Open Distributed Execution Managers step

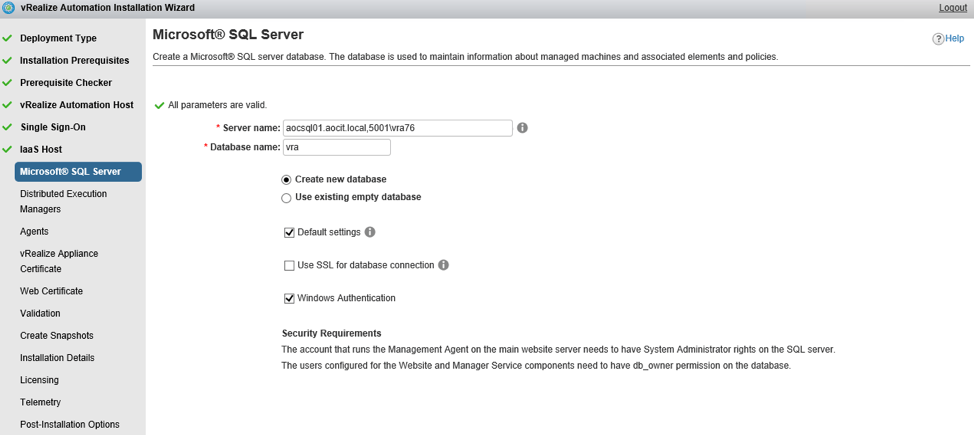[63, 201]
